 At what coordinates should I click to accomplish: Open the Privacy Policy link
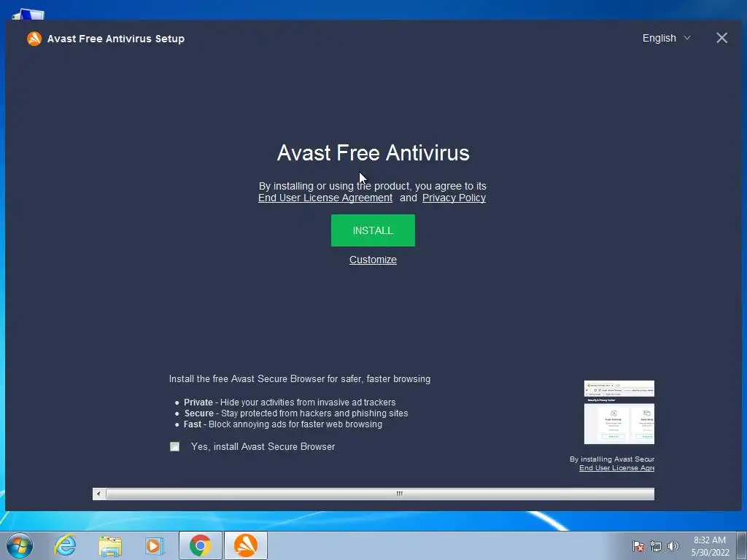[x=454, y=198]
